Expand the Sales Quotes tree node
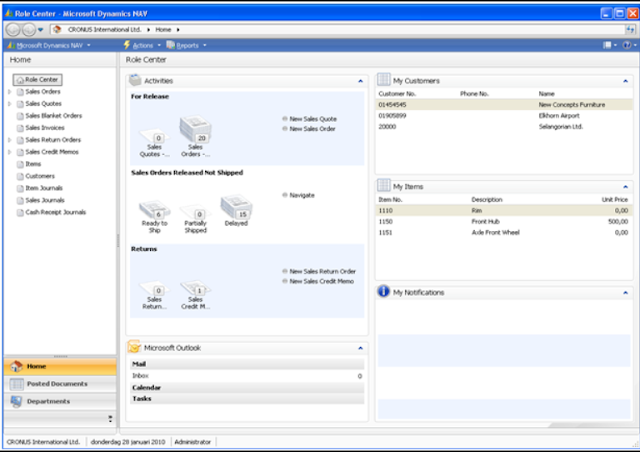The height and width of the screenshot is (452, 640). click(9, 104)
